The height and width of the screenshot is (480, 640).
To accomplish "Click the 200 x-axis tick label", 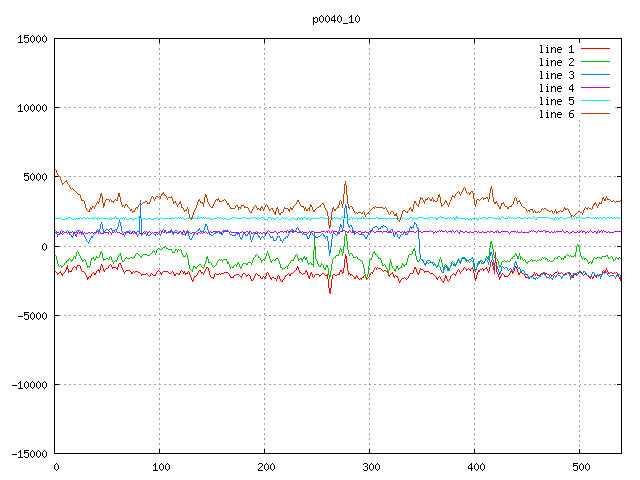I will [x=265, y=467].
